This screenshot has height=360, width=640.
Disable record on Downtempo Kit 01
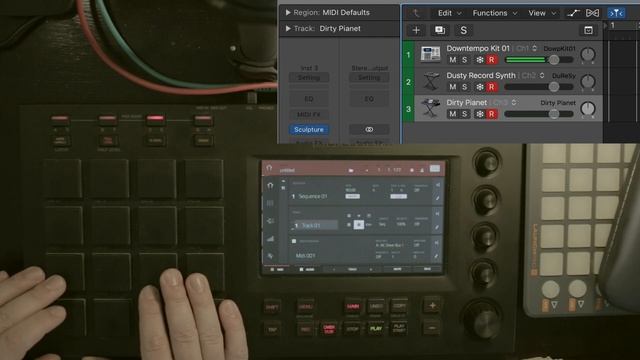click(x=491, y=60)
